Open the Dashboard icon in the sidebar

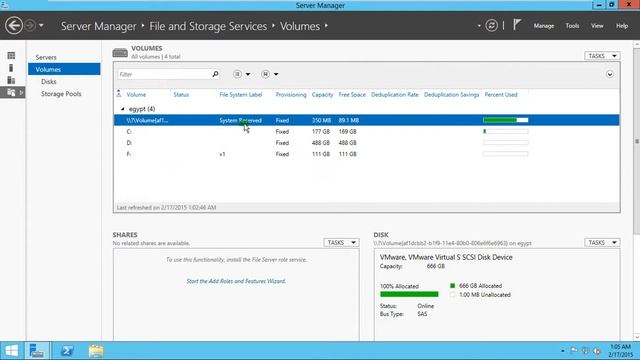coord(11,56)
